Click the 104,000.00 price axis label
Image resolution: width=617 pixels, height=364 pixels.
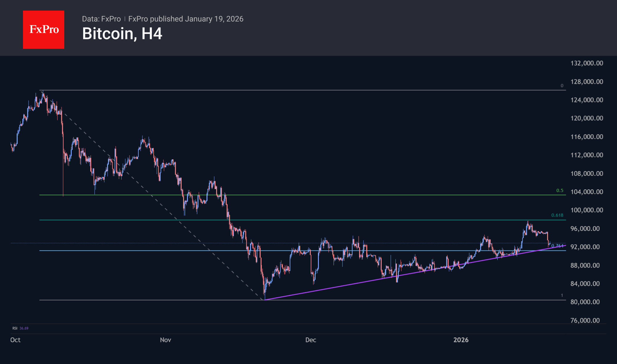(587, 192)
